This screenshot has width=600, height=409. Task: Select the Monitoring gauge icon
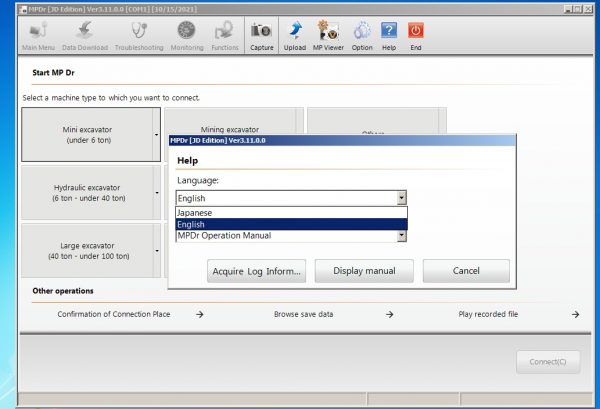[187, 36]
